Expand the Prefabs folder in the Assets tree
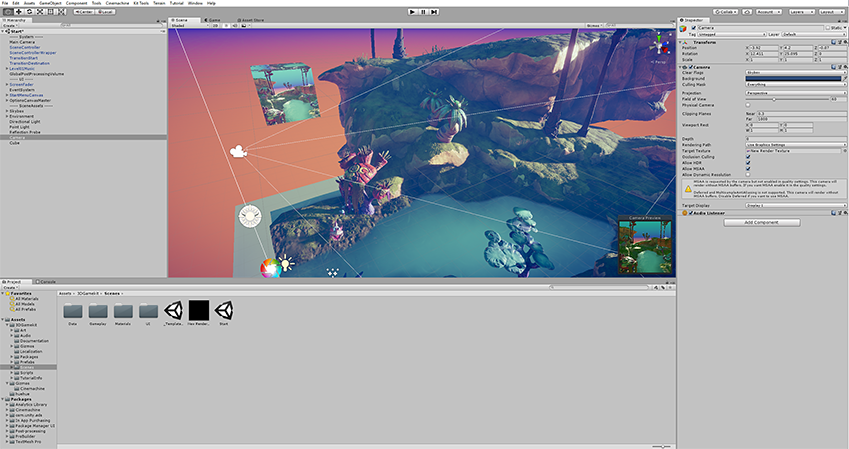Viewport: 849px width, 449px height. click(x=13, y=361)
